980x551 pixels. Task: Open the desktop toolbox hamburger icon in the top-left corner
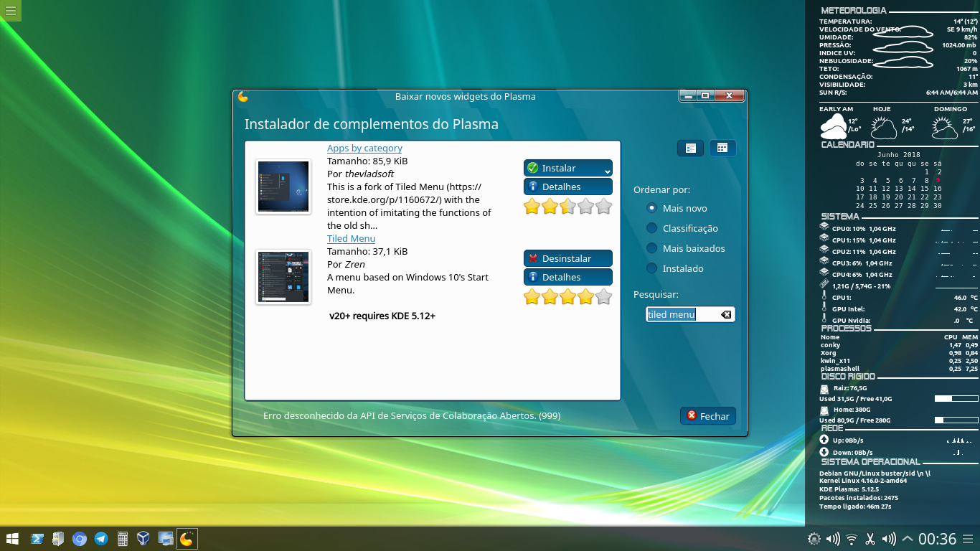(11, 10)
